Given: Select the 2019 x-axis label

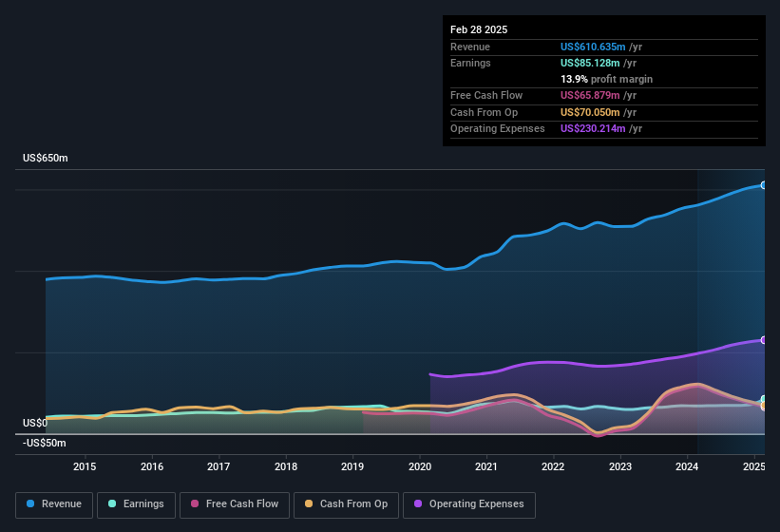Looking at the screenshot, I should click(x=352, y=466).
